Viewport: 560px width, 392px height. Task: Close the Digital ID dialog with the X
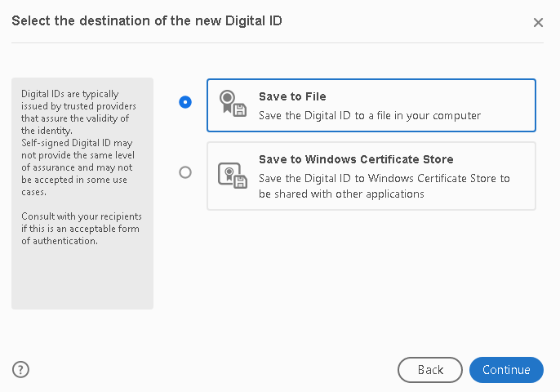click(x=538, y=23)
